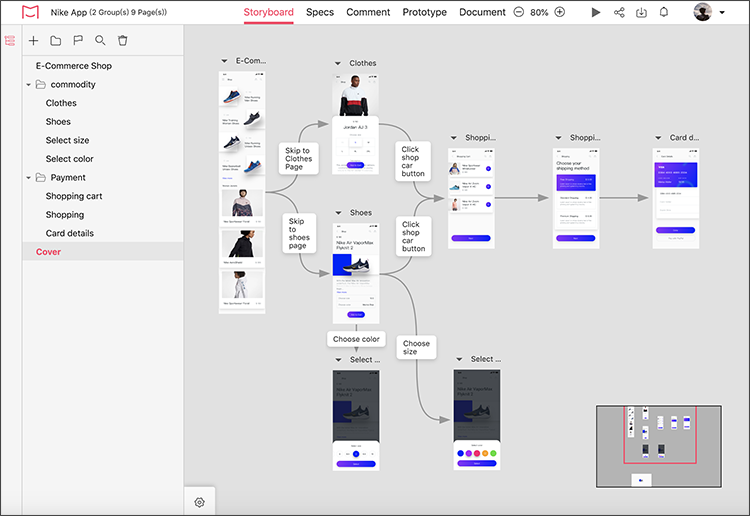Collapse the Payment group arrow
This screenshot has height=516, width=750.
point(28,178)
